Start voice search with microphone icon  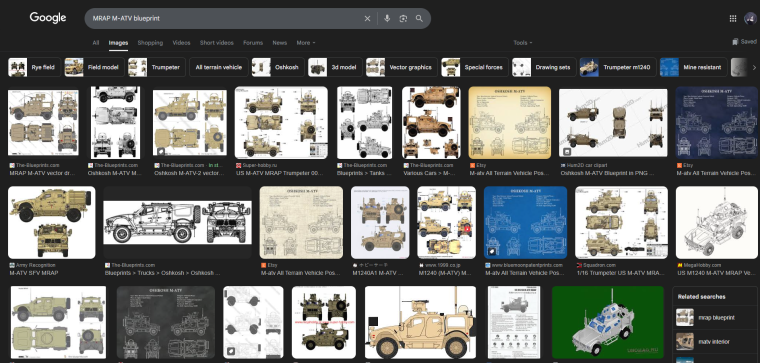(387, 18)
